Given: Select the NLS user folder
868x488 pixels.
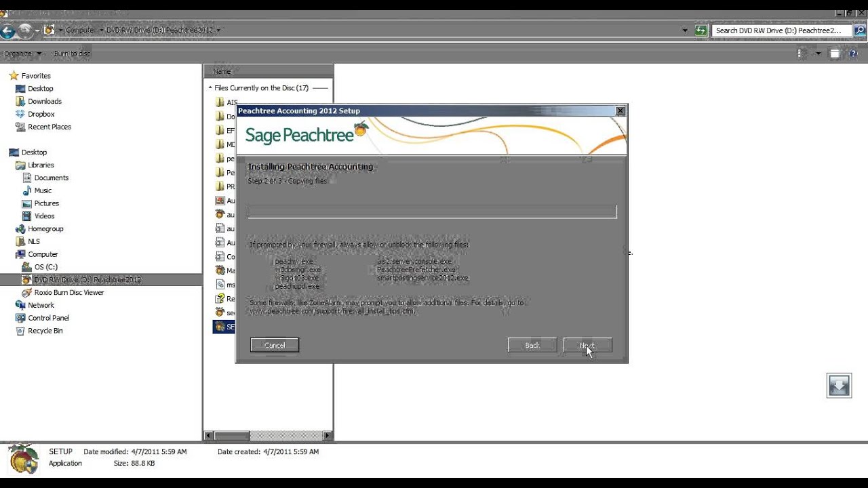Looking at the screenshot, I should 33,241.
